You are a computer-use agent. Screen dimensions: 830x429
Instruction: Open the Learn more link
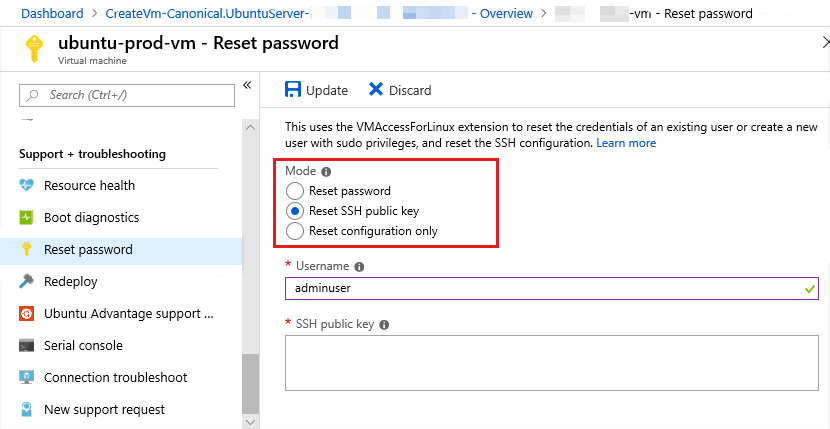pyautogui.click(x=626, y=143)
